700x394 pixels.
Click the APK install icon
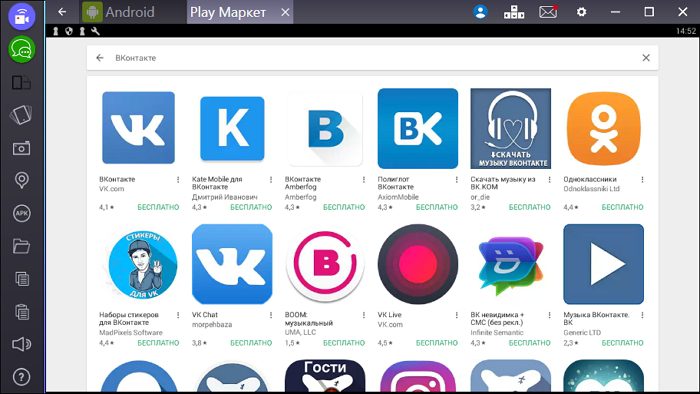[21, 213]
